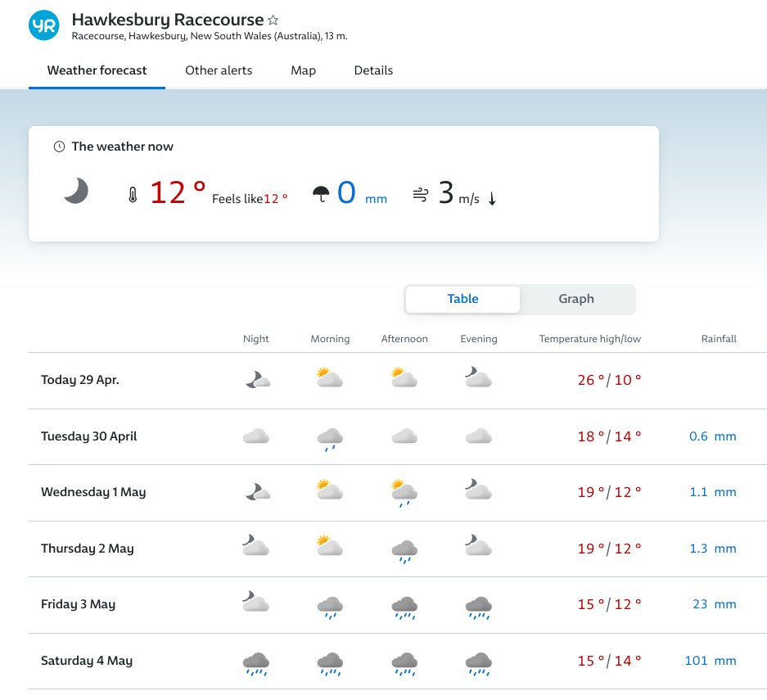
Task: Click Friday 3 May evening heavy rain icon
Action: click(x=479, y=608)
